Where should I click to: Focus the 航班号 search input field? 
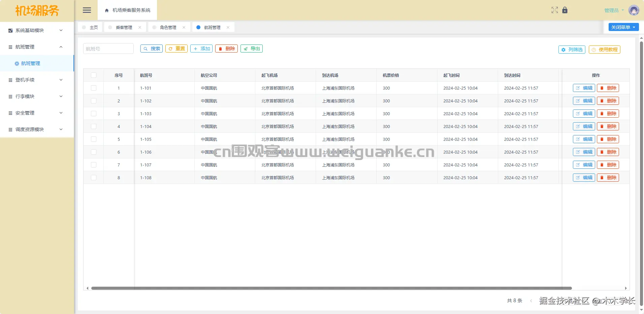coord(108,49)
